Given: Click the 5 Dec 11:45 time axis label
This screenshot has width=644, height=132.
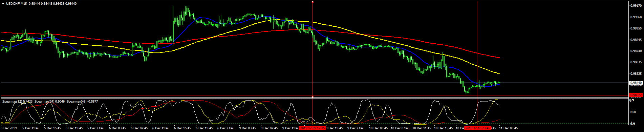Looking at the screenshot, I should coord(31,129).
